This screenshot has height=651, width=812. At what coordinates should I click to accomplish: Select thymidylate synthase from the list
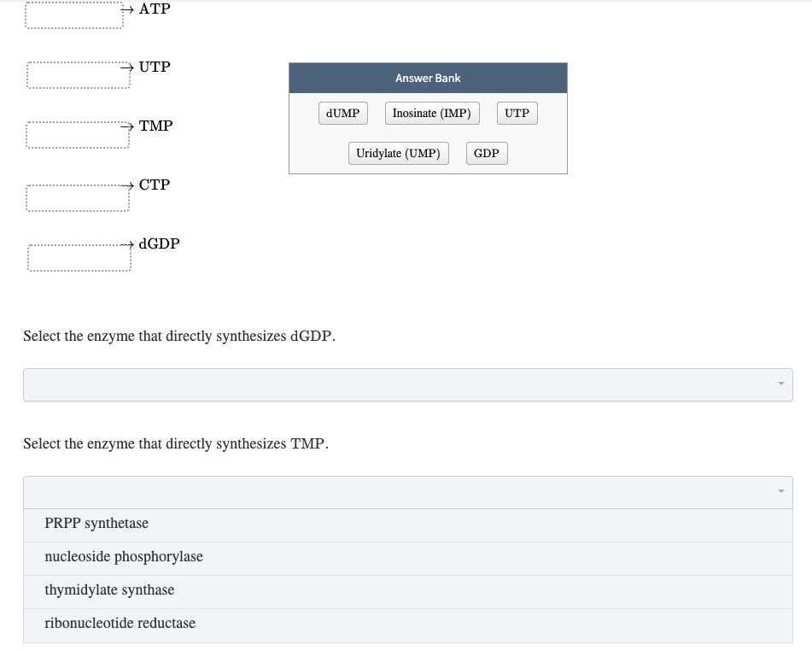(109, 590)
